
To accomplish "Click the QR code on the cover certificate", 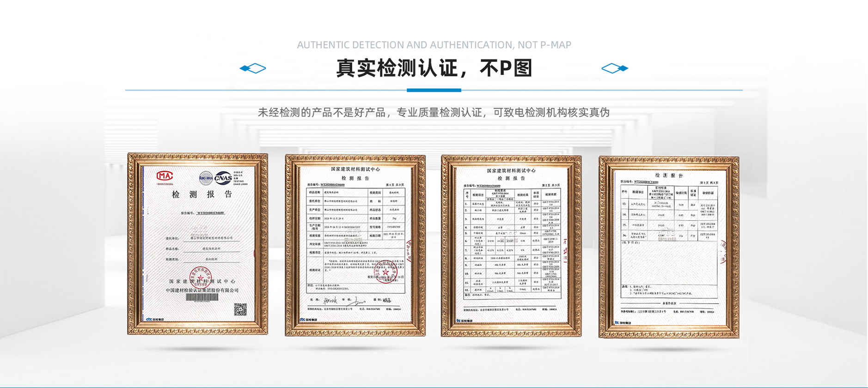I will 240,309.
